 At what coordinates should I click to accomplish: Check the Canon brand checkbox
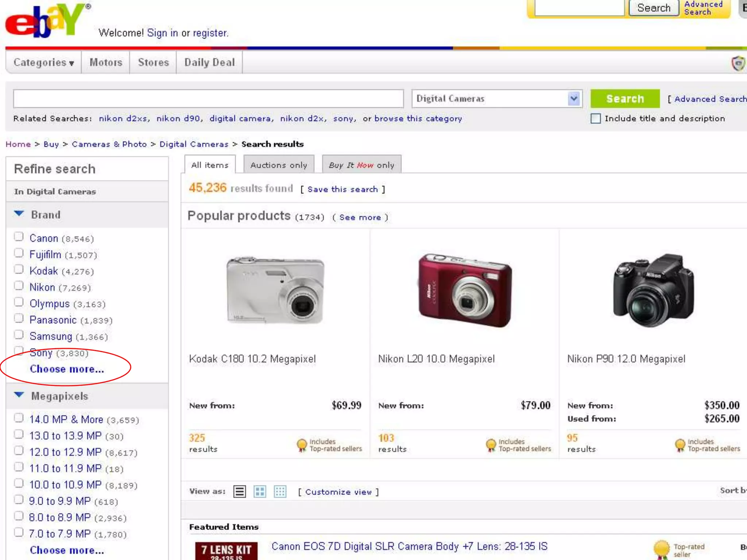pos(19,237)
